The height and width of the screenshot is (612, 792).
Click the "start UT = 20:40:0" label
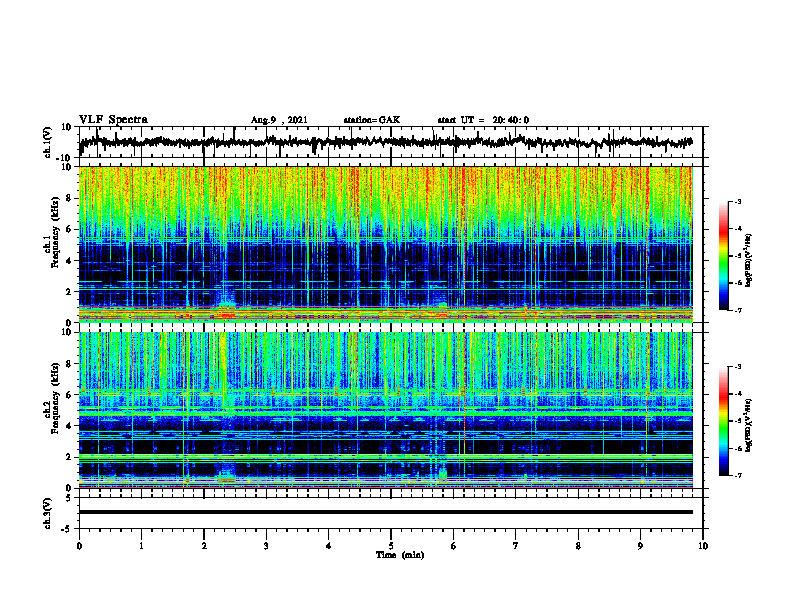pyautogui.click(x=483, y=120)
